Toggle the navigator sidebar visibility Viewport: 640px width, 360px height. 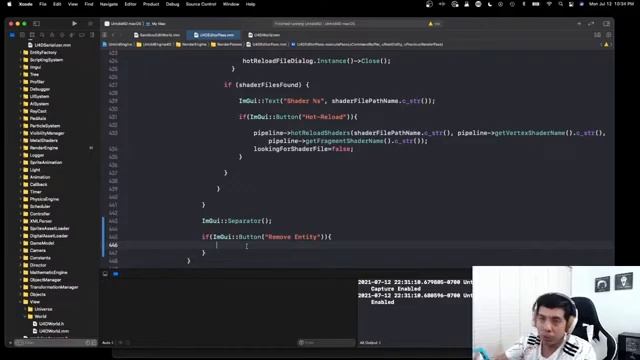[x=36, y=24]
